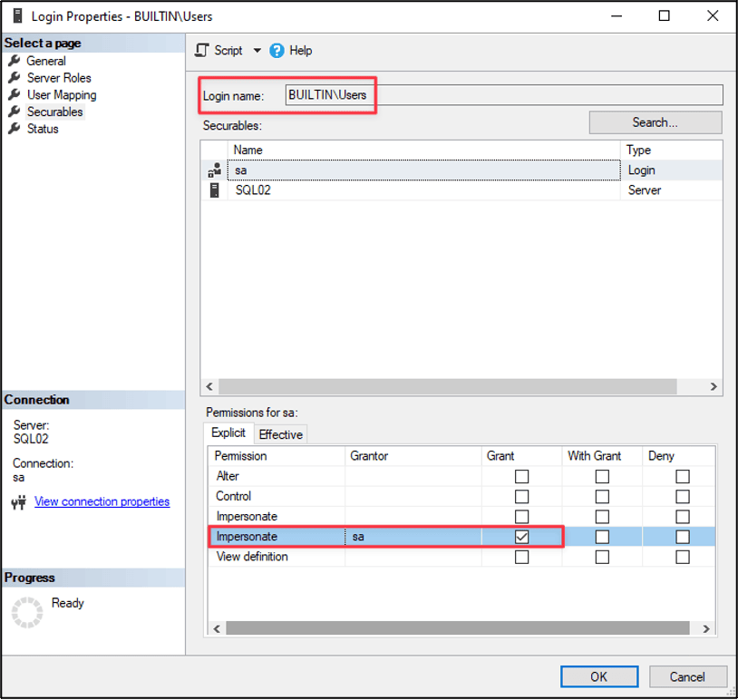Click the wrench icon beside Server Roles
This screenshot has width=738, height=700.
click(15, 77)
